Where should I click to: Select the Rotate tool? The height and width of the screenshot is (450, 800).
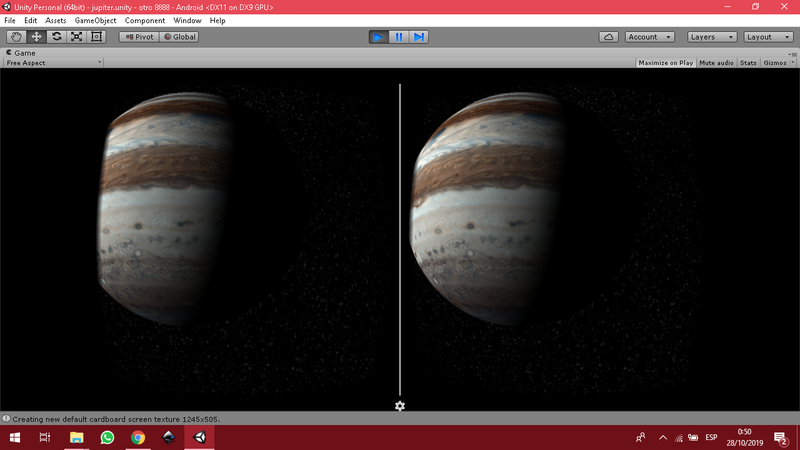point(56,37)
